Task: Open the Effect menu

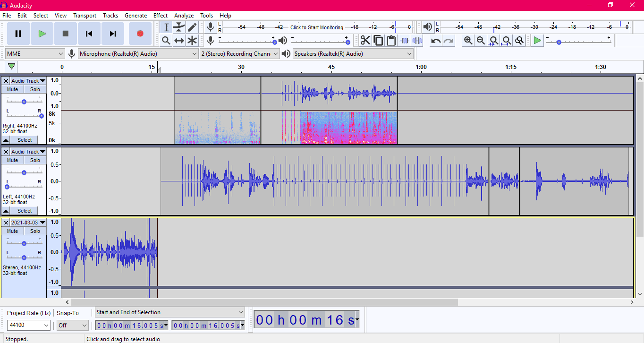Action: pos(161,16)
